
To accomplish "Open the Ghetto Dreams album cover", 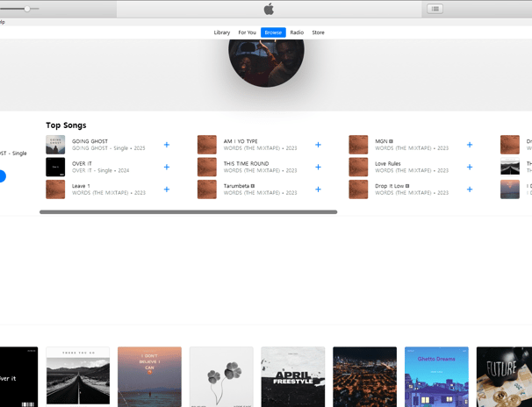I will pyautogui.click(x=436, y=377).
